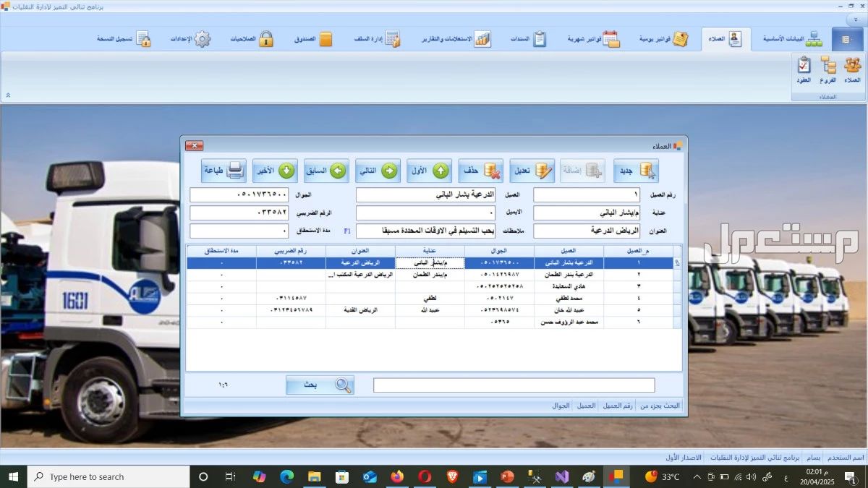This screenshot has height=488, width=868.
Task: Sort by م_العميل column header
Action: 638,251
